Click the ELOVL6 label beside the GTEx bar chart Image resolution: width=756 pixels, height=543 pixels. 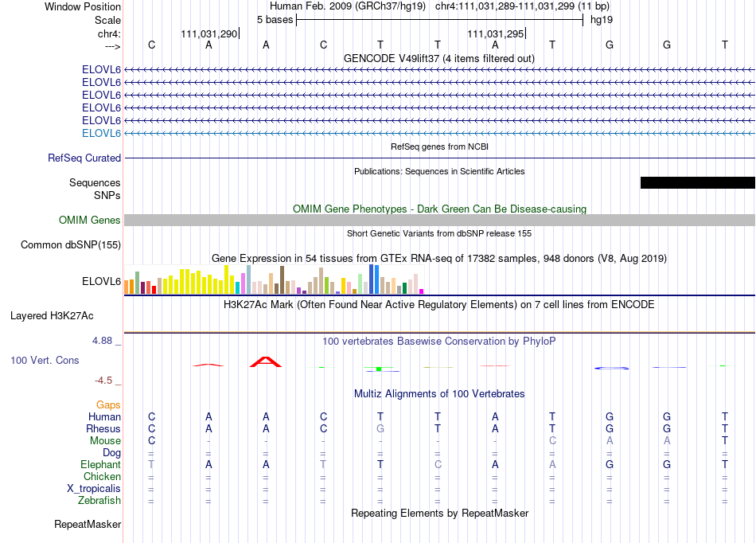(101, 281)
